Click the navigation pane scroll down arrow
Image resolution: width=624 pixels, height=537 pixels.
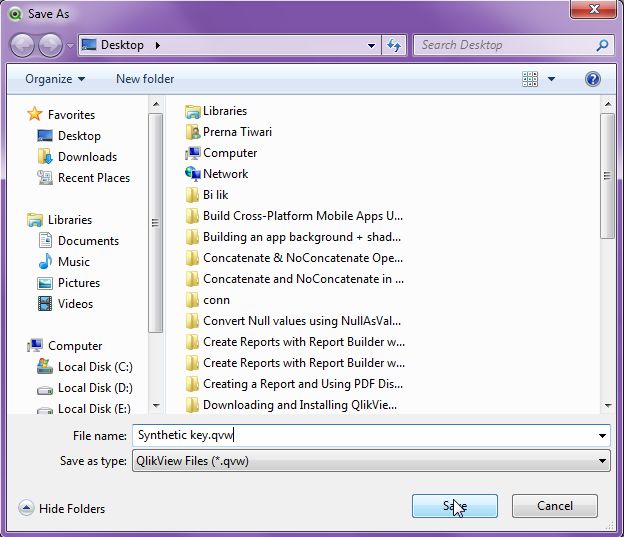(156, 406)
